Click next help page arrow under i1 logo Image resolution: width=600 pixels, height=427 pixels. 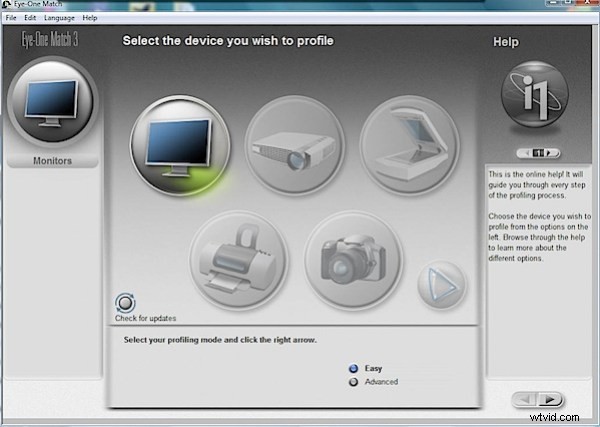click(x=549, y=153)
